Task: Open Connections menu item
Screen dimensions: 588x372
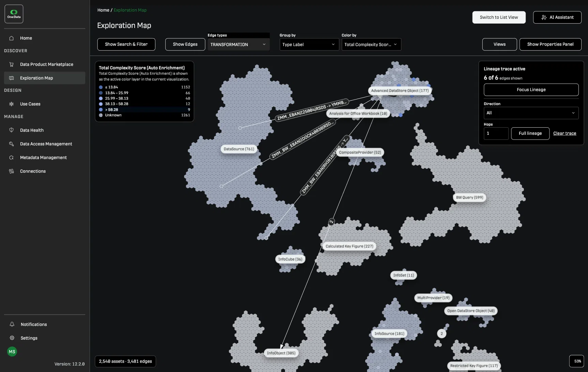Action: [x=45, y=171]
